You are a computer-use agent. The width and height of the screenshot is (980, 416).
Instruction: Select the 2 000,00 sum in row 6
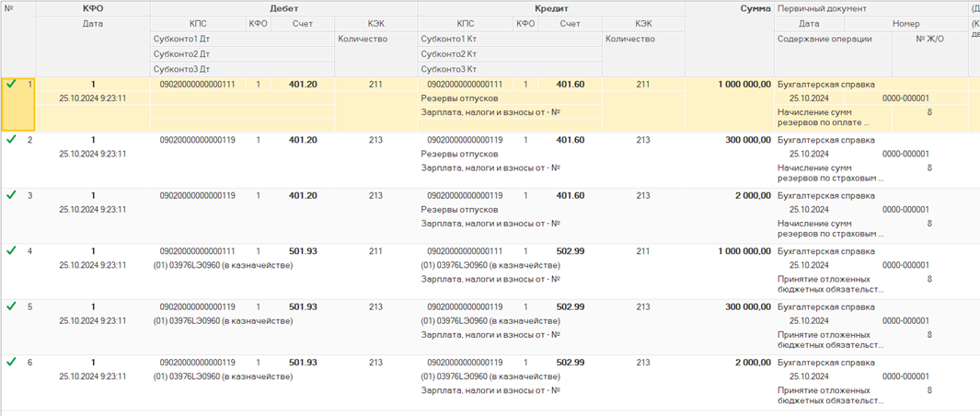[753, 363]
